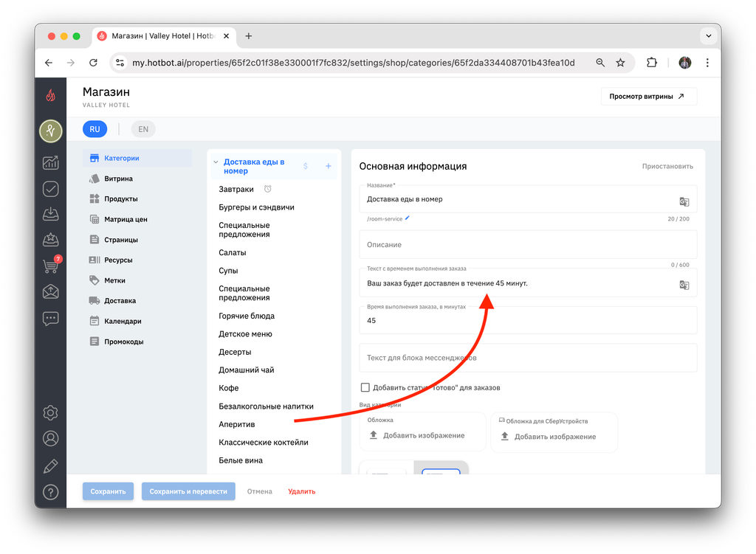756x554 pixels.
Task: Open the shopping cart with 7 badge
Action: click(x=52, y=265)
